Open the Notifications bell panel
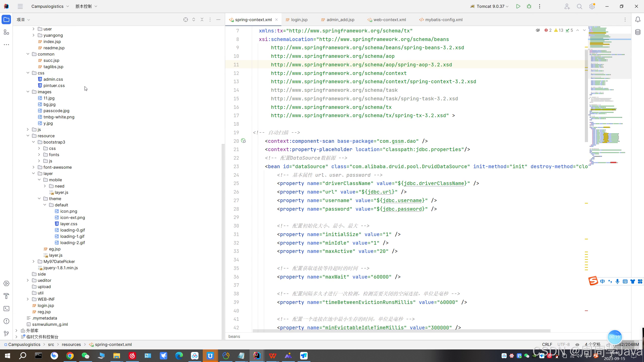The width and height of the screenshot is (644, 362). pyautogui.click(x=638, y=20)
